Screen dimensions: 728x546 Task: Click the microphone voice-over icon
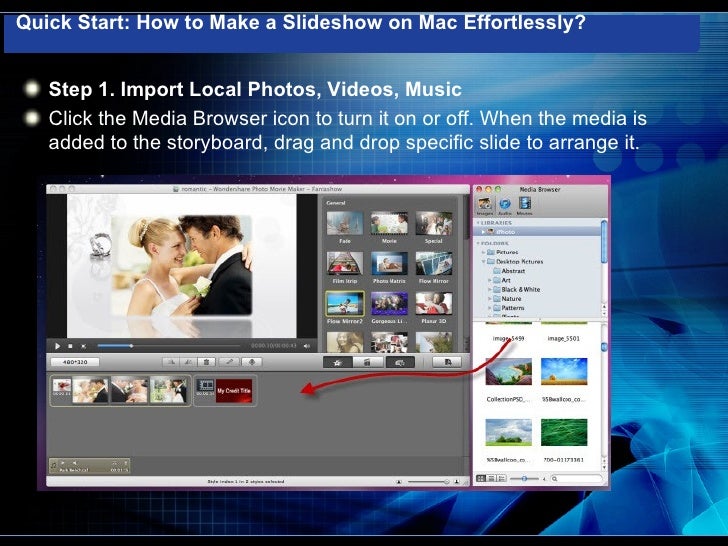tap(251, 362)
